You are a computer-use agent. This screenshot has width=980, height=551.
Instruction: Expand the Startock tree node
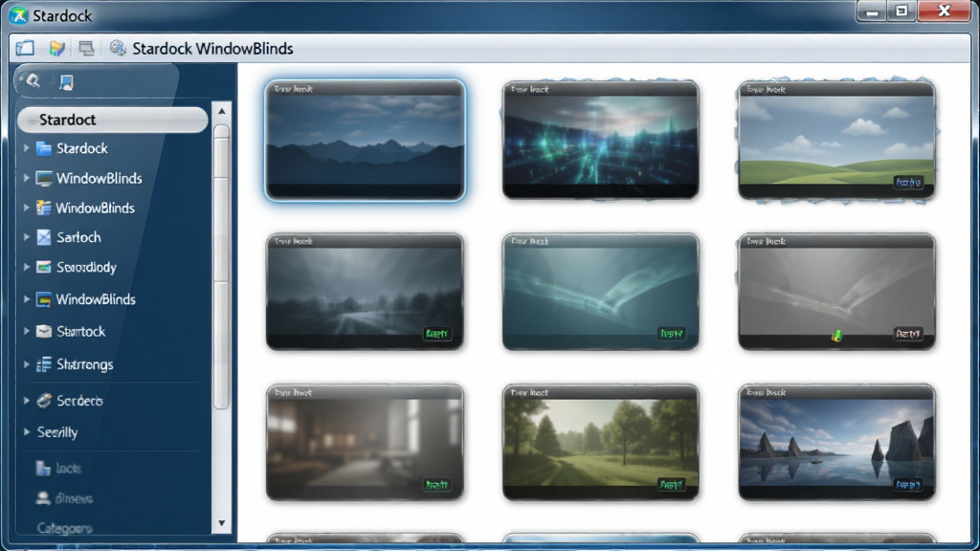26,331
